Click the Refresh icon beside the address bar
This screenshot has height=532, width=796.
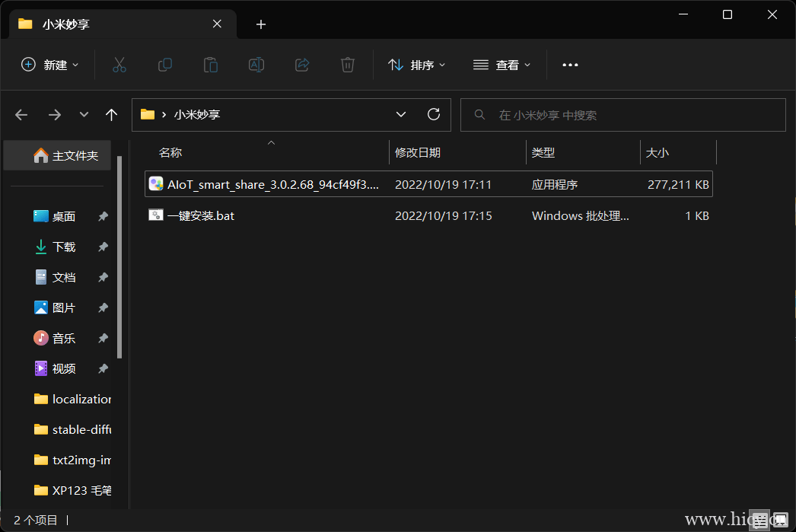pyautogui.click(x=434, y=114)
